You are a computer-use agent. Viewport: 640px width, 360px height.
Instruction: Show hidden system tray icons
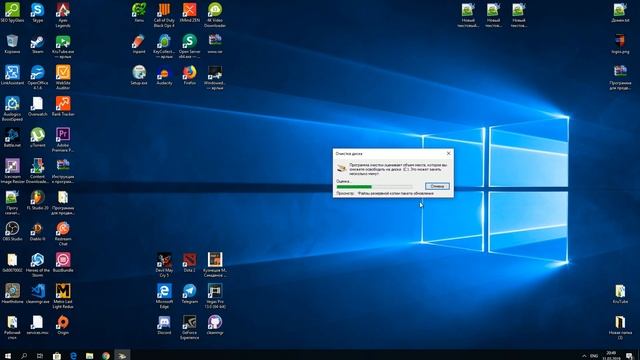point(584,356)
